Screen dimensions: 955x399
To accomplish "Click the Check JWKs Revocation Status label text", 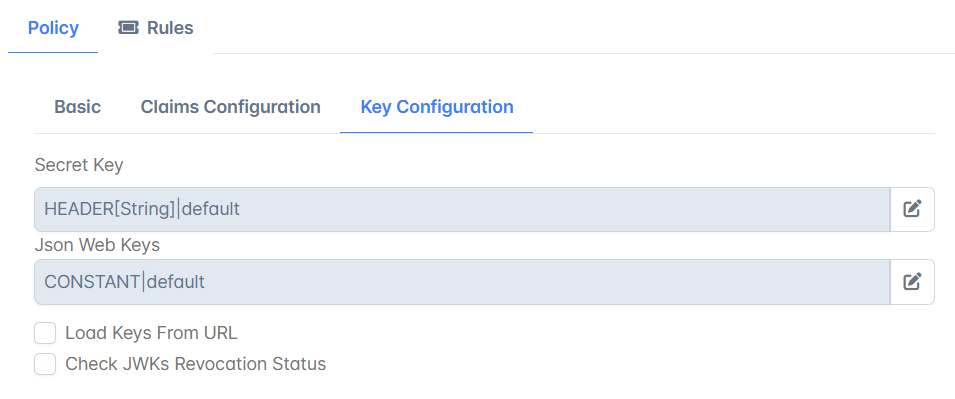I will 196,364.
